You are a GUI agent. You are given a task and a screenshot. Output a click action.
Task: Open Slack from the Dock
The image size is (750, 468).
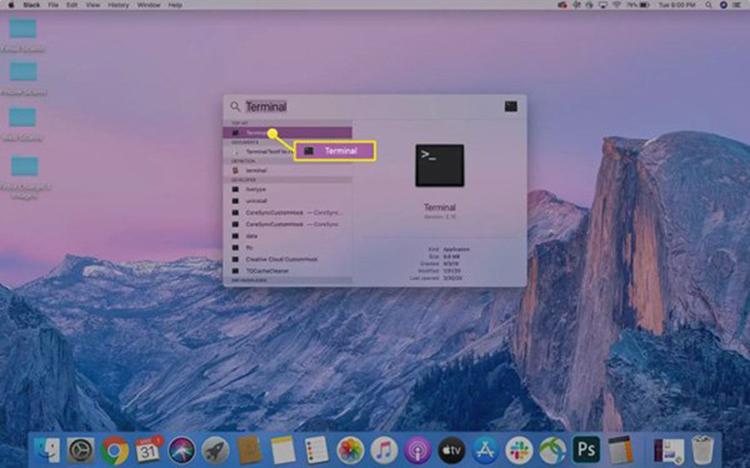coord(519,450)
